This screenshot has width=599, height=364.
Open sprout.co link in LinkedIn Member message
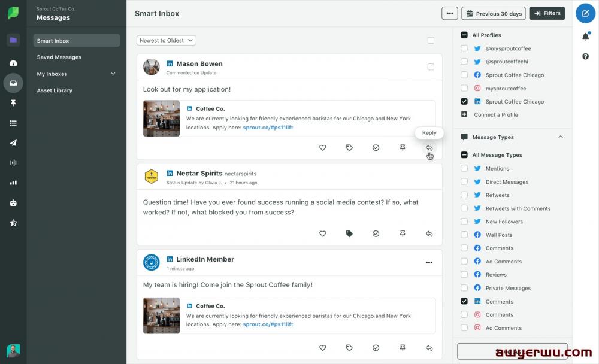click(268, 324)
